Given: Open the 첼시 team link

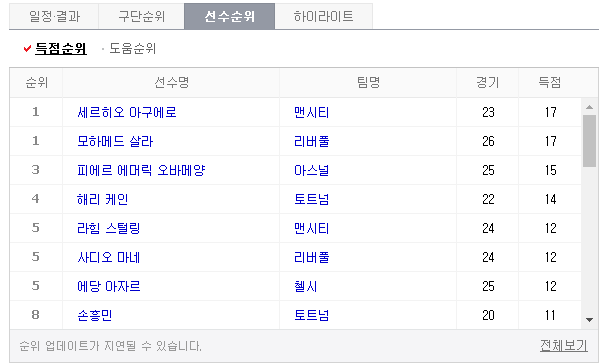Looking at the screenshot, I should [305, 286].
